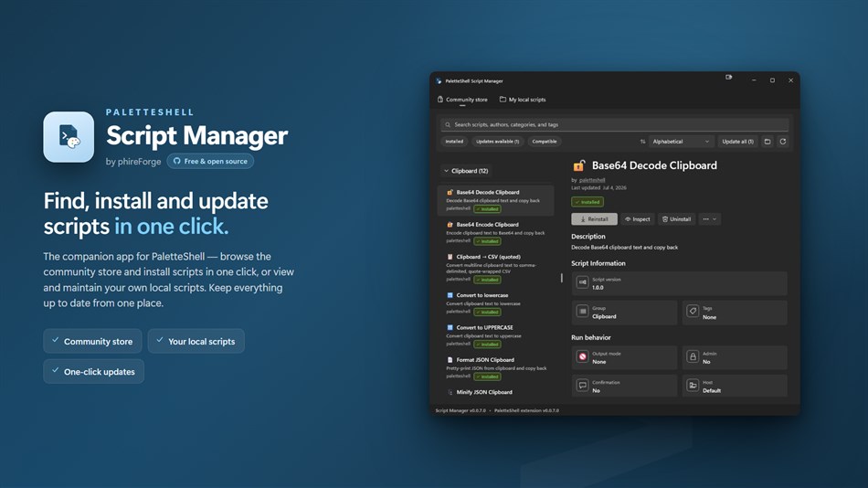Click the Confirmation speech bubble icon
Image resolution: width=868 pixels, height=488 pixels.
click(x=582, y=386)
